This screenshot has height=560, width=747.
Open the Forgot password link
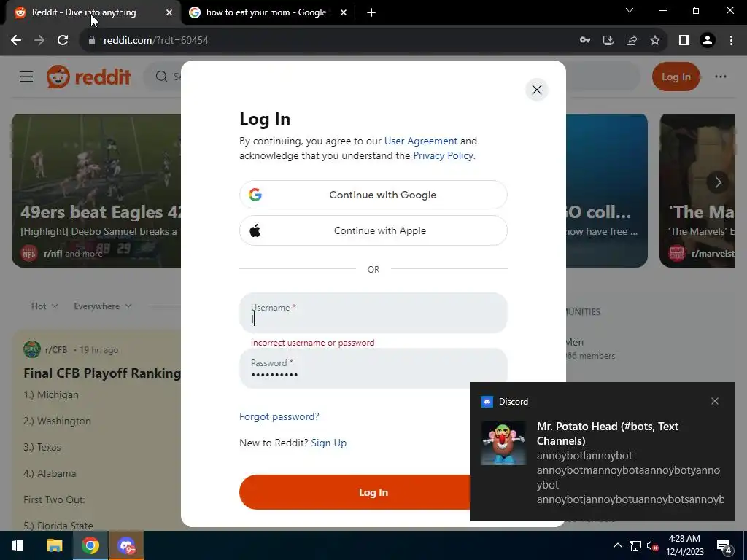[x=279, y=416]
